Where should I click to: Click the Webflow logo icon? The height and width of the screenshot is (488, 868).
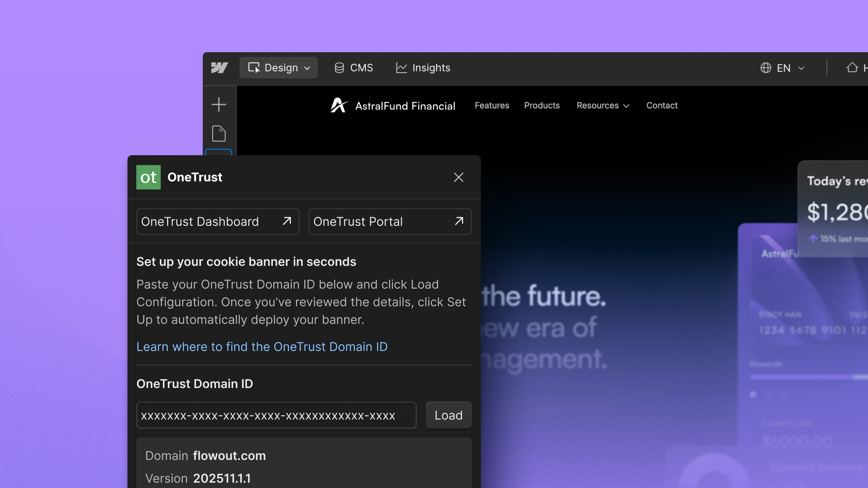[220, 68]
